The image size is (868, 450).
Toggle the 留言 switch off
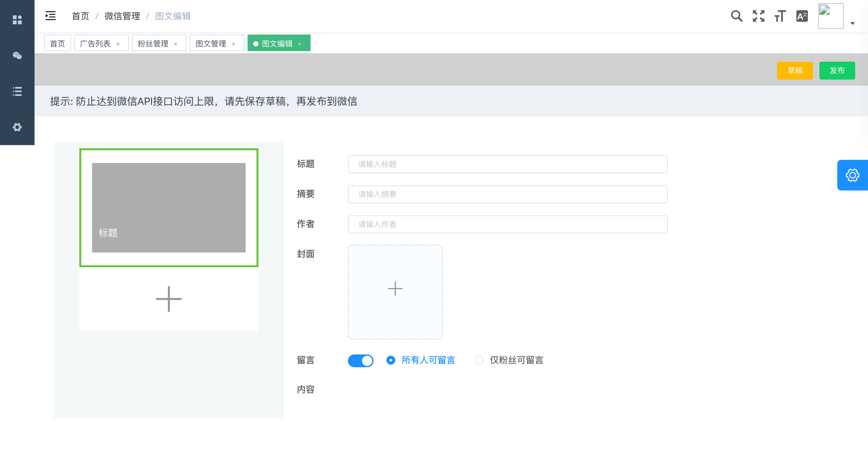[360, 361]
